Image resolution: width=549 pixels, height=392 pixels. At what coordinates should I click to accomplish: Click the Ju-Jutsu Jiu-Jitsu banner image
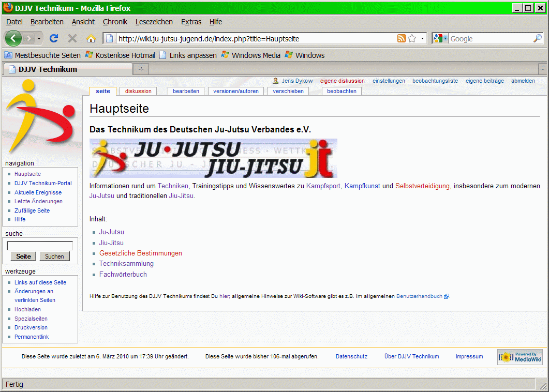(x=213, y=158)
